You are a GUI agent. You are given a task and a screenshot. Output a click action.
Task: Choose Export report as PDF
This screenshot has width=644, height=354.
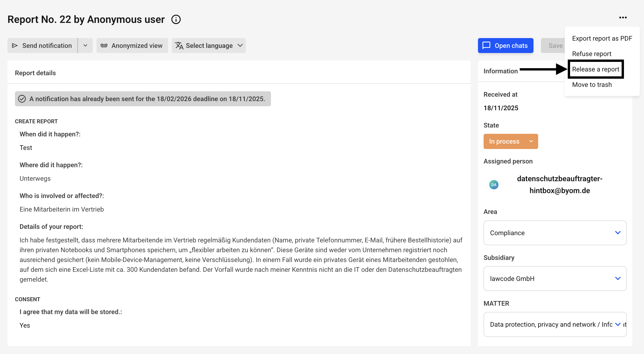(x=602, y=38)
